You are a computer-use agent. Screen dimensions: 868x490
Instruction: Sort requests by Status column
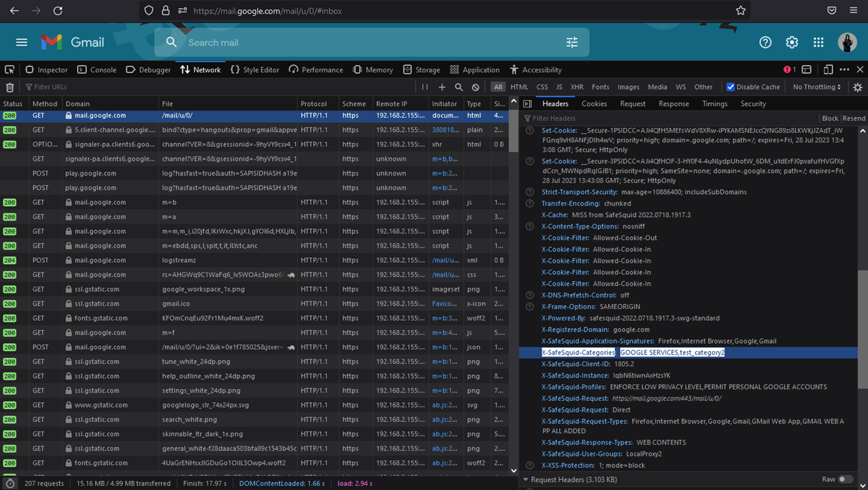point(14,104)
